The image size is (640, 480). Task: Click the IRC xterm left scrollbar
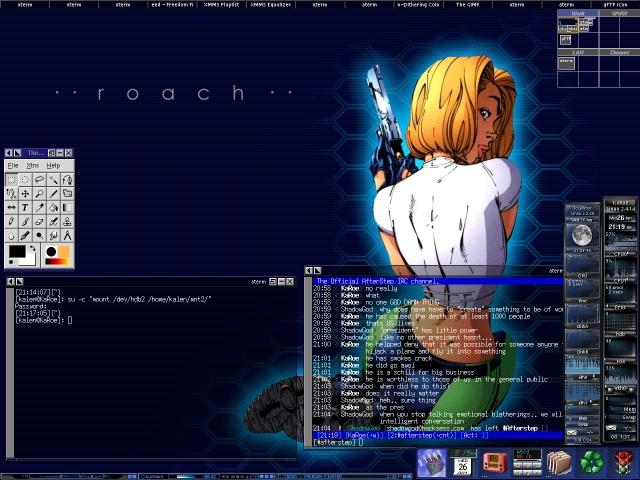click(x=308, y=361)
